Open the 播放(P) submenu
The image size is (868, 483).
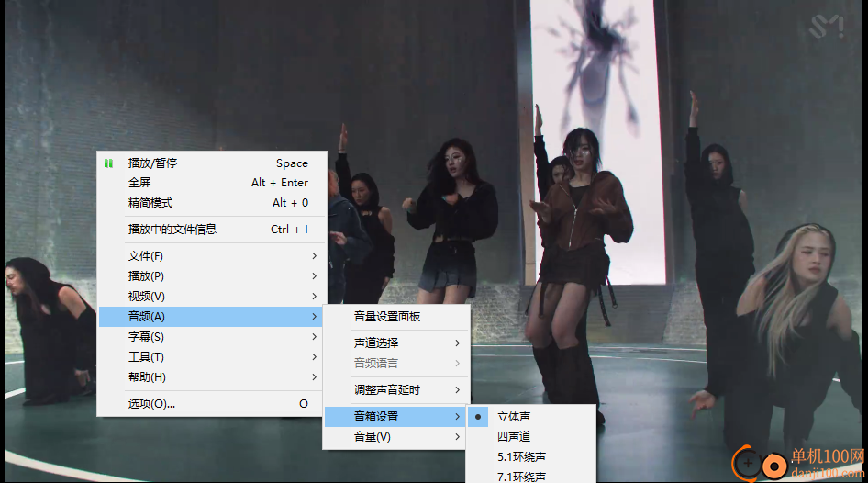[212, 275]
